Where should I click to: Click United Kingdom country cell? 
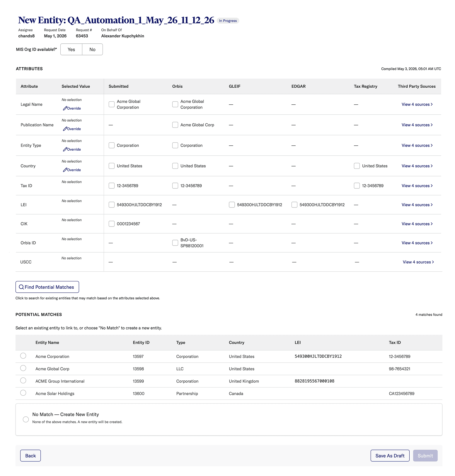244,381
